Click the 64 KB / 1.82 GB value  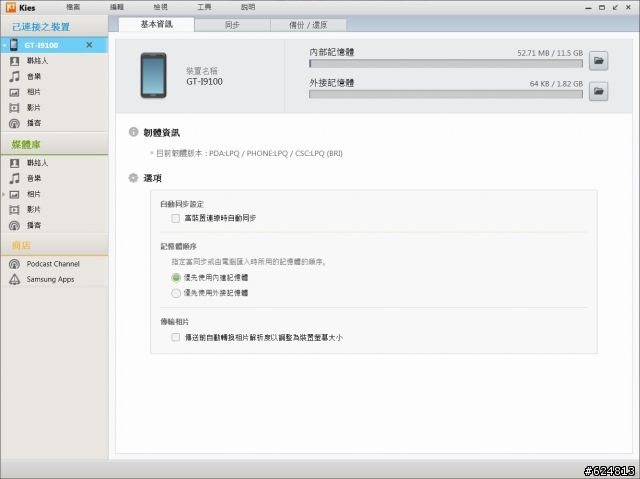[x=556, y=84]
